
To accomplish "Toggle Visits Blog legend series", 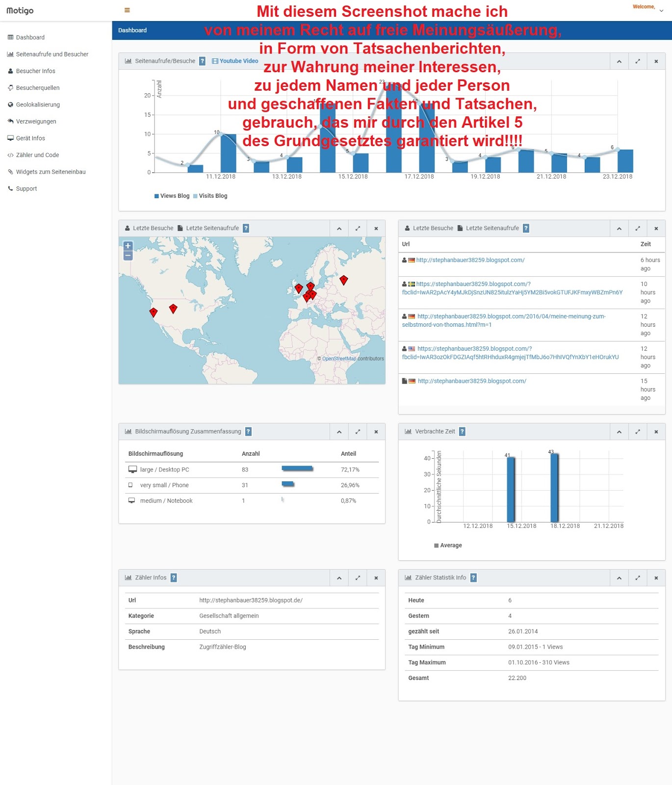I will tap(210, 196).
